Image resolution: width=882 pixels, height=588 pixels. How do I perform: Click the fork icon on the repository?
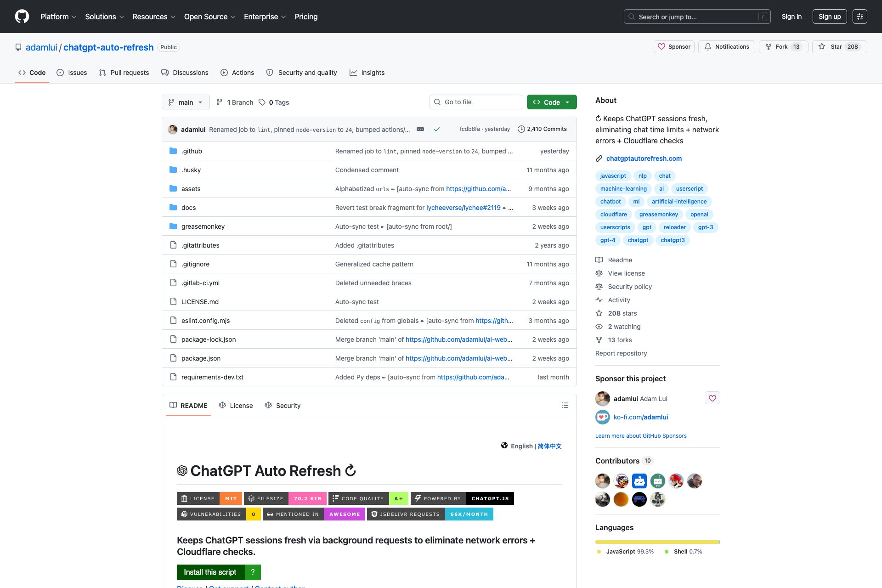pos(768,46)
